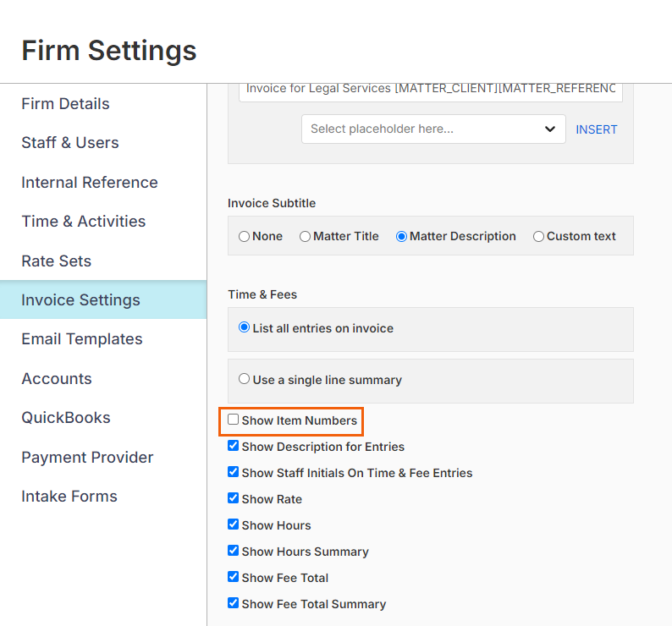Select Use a single line summary
Screen dimensions: 672x626
(x=244, y=379)
